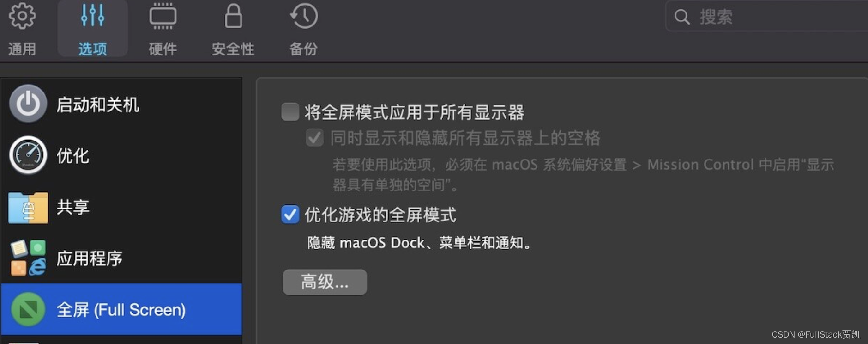Click the search magnifier icon
The height and width of the screenshot is (344, 868).
(x=682, y=17)
